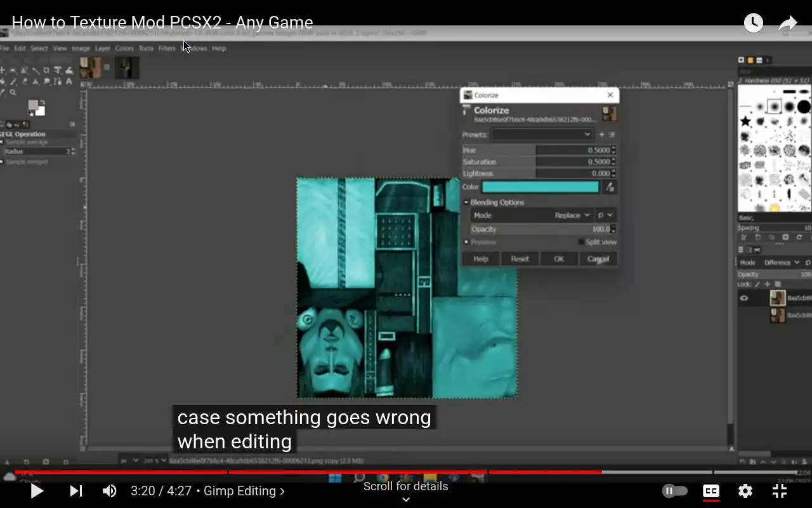
Task: Open the Help menu in GIMP
Action: pos(219,48)
